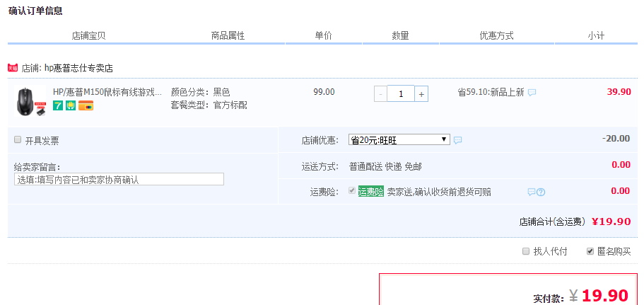This screenshot has height=305, width=644.
Task: Click the 数量 column header
Action: click(x=400, y=36)
